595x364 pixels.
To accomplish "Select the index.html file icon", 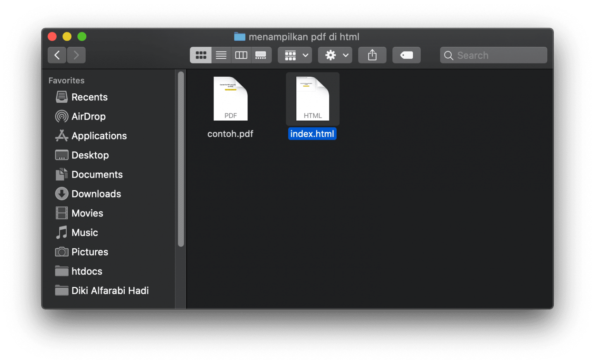I will click(313, 99).
